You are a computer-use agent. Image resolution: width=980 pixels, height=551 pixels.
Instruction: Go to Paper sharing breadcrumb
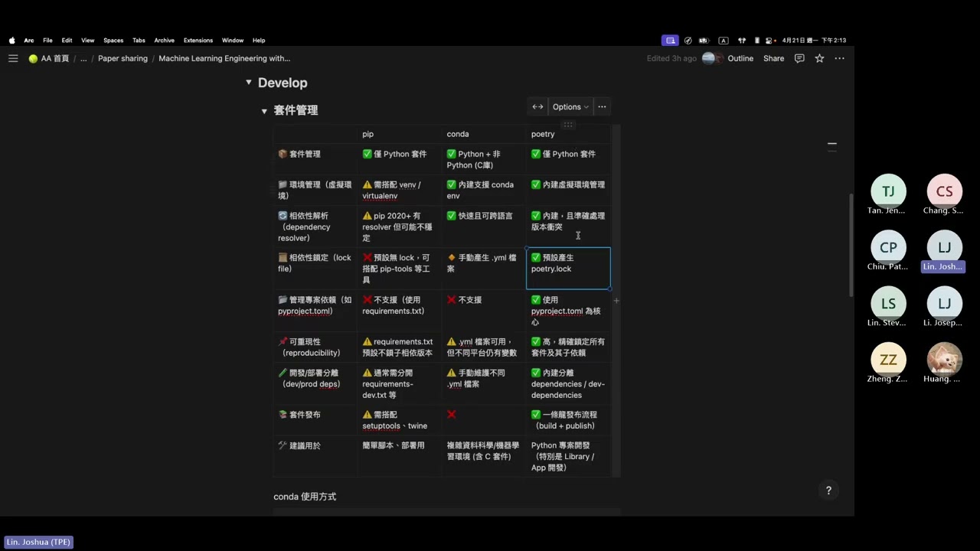tap(122, 58)
